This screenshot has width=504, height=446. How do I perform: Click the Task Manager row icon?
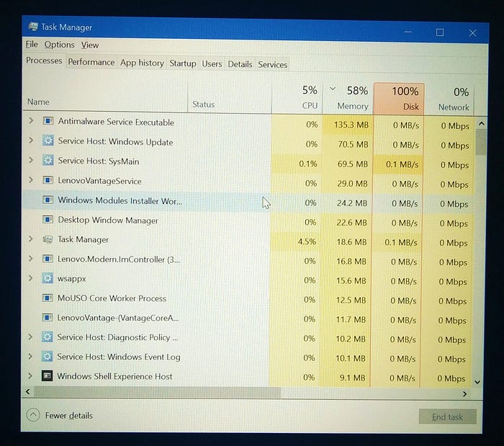48,239
